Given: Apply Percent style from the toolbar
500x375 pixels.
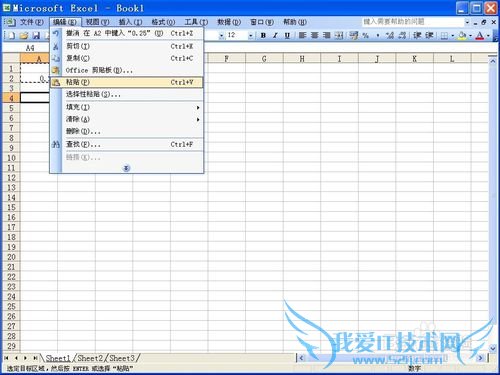Looking at the screenshot, I should (365, 35).
